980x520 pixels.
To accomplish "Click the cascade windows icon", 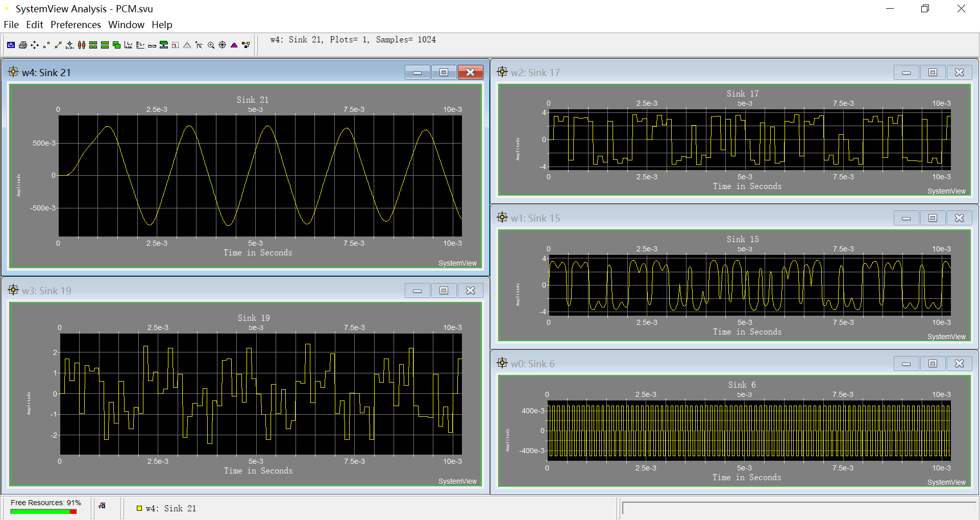I will point(116,45).
